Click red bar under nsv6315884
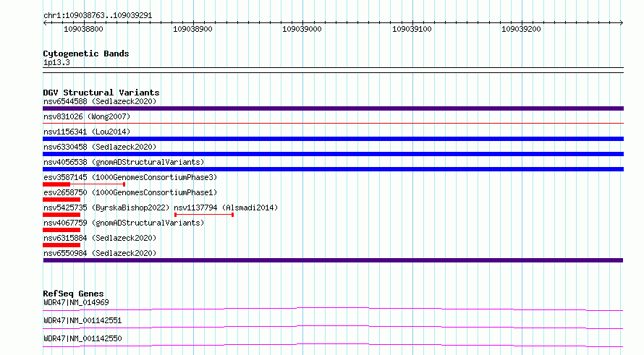Viewport: 644px width, 355px height. (62, 245)
